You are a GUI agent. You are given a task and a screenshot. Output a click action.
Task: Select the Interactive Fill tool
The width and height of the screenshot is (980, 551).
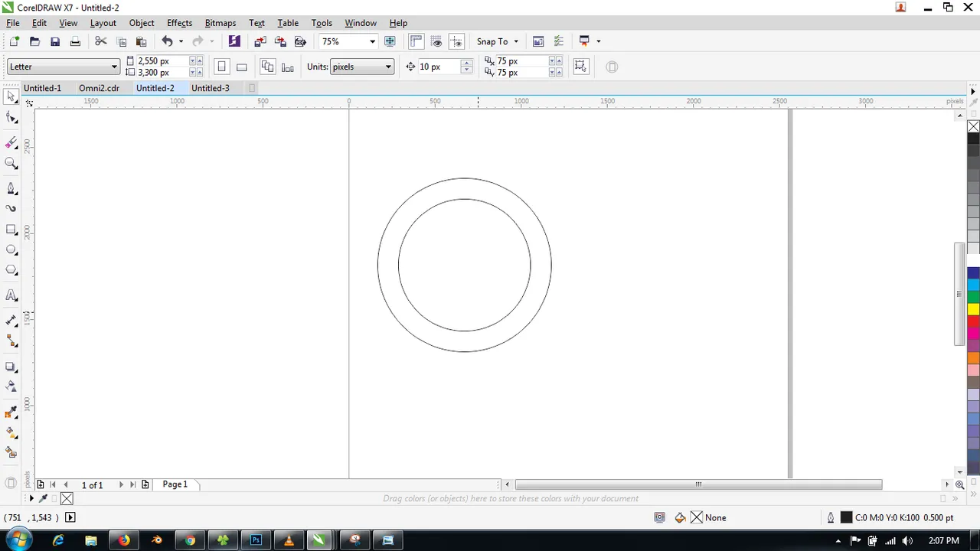point(11,432)
